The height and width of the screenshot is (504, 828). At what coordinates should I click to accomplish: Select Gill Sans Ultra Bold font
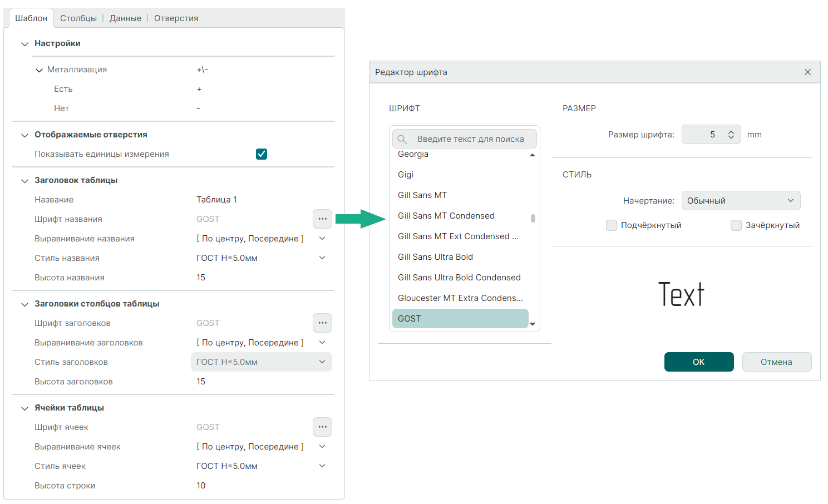435,257
